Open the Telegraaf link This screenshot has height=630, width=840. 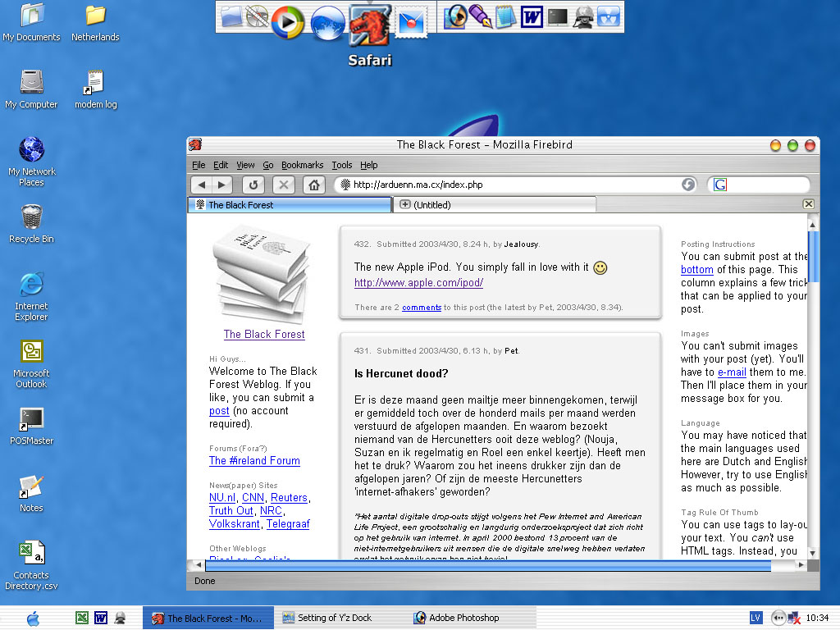click(288, 524)
